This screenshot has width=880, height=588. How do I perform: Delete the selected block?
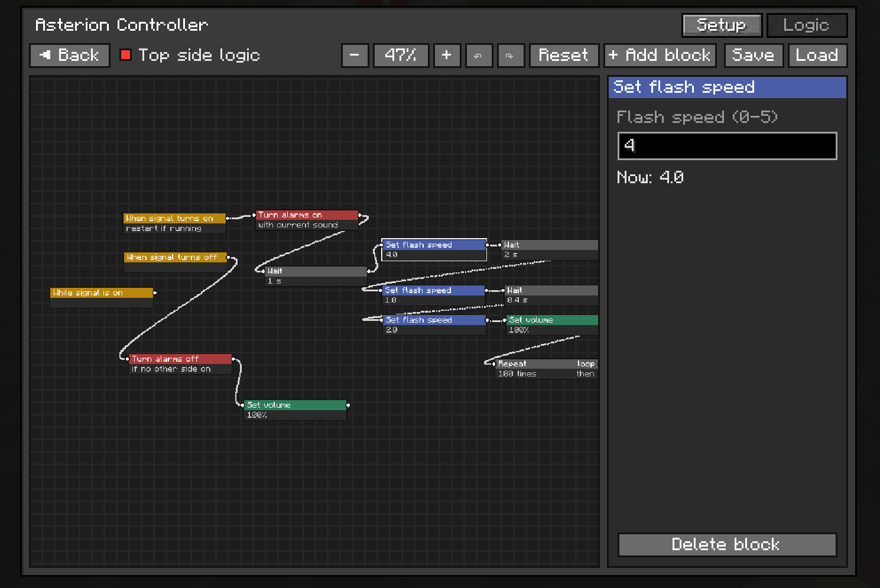tap(727, 544)
